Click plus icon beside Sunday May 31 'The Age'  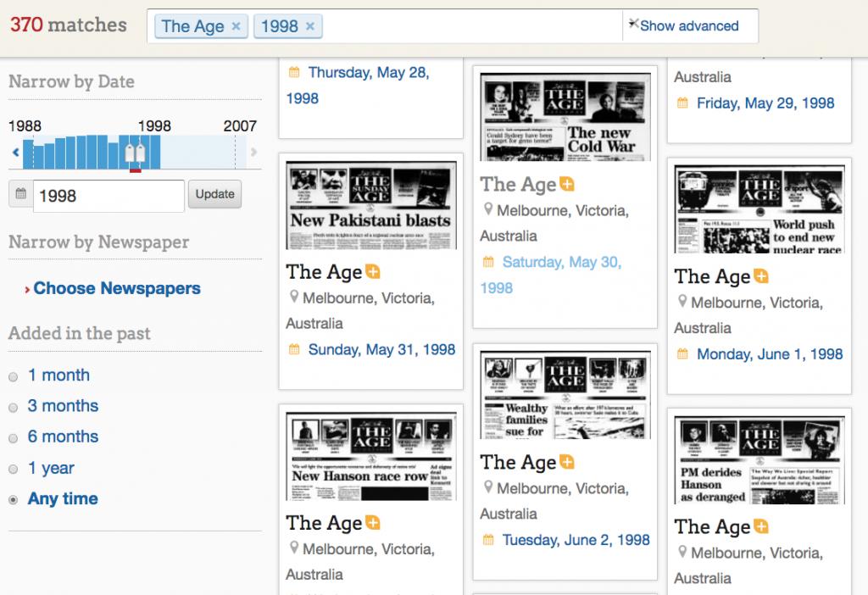point(372,272)
